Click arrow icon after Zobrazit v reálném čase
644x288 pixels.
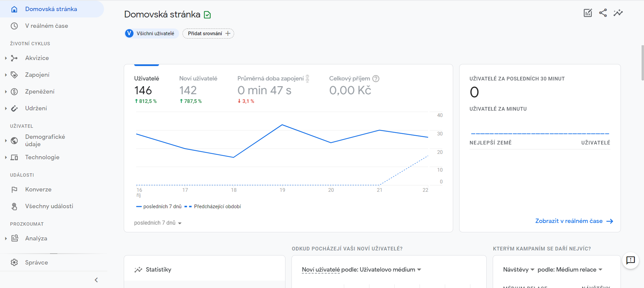coord(610,221)
